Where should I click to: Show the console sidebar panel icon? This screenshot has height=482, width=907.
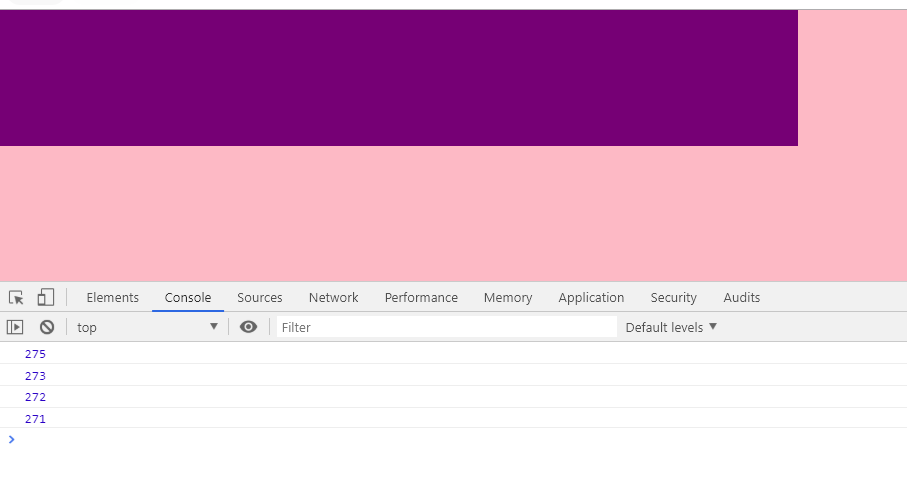point(15,327)
